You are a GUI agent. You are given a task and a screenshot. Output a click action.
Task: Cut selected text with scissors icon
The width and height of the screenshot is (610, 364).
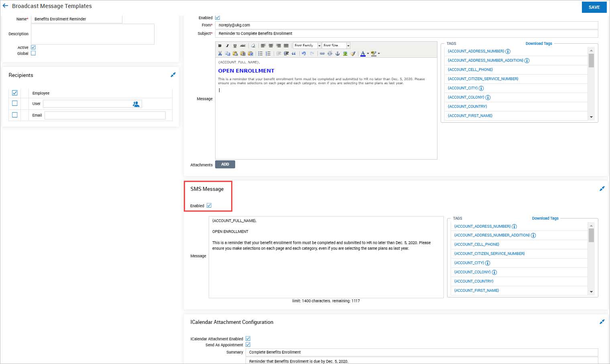click(220, 53)
